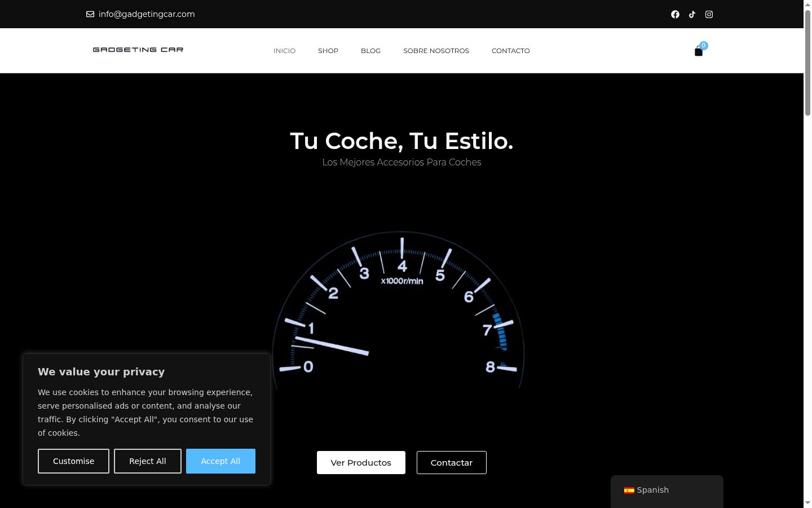Open the SOBRE NOSOTROS menu item
Image resolution: width=812 pixels, height=508 pixels.
pos(436,51)
